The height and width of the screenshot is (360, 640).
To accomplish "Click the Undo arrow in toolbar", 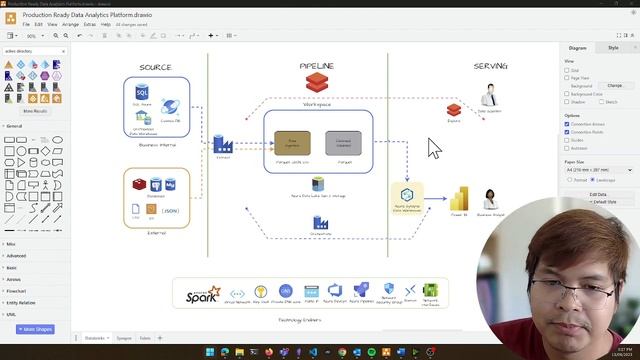I will pyautogui.click(x=80, y=36).
